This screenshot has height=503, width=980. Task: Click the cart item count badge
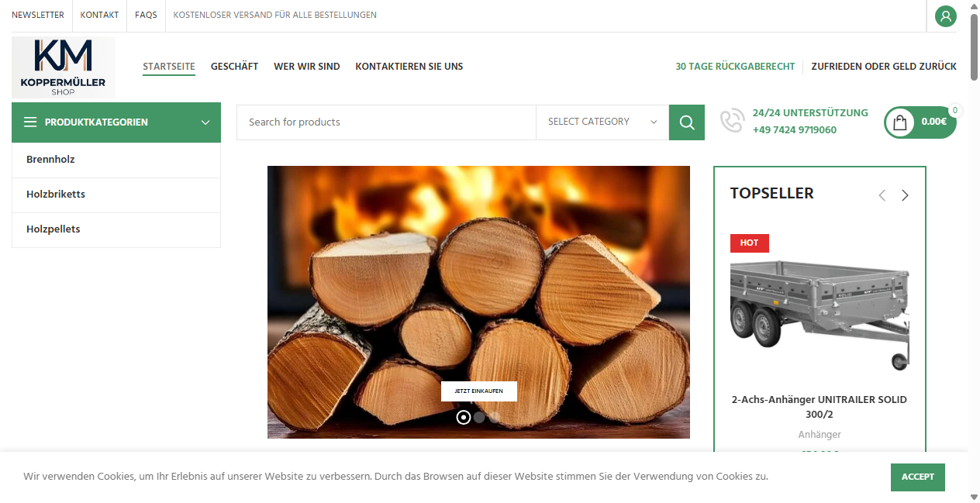coord(954,111)
